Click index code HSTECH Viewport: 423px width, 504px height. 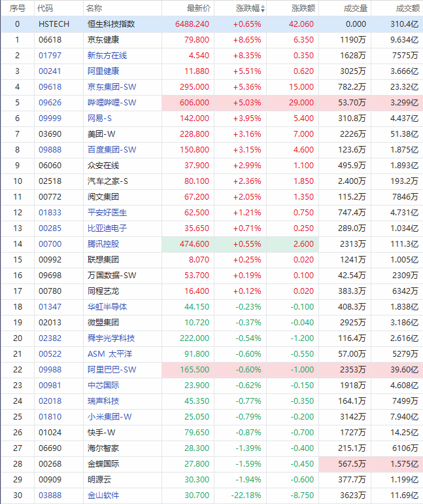(54, 24)
